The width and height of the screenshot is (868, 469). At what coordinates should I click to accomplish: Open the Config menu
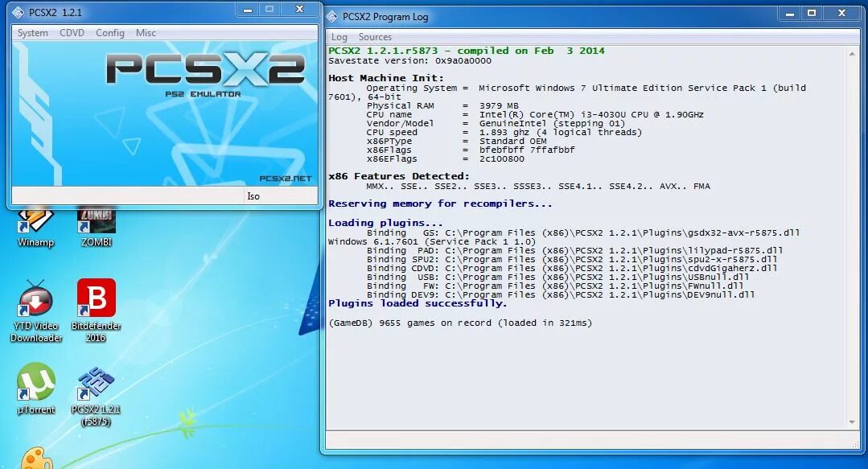coord(110,33)
